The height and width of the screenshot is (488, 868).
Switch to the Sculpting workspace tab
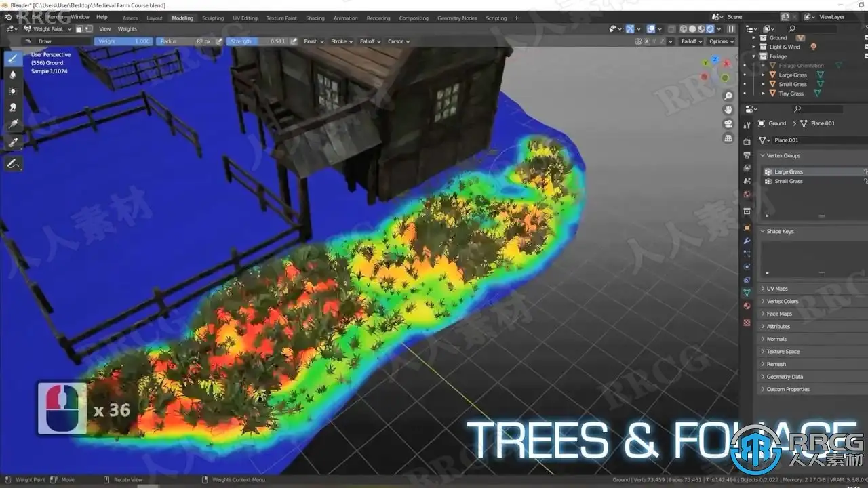(x=213, y=18)
